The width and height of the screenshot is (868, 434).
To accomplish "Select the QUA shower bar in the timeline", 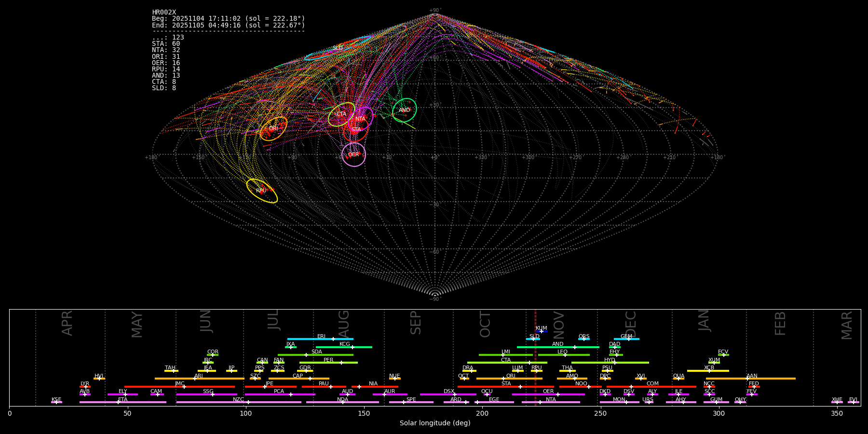I will pyautogui.click(x=678, y=379).
